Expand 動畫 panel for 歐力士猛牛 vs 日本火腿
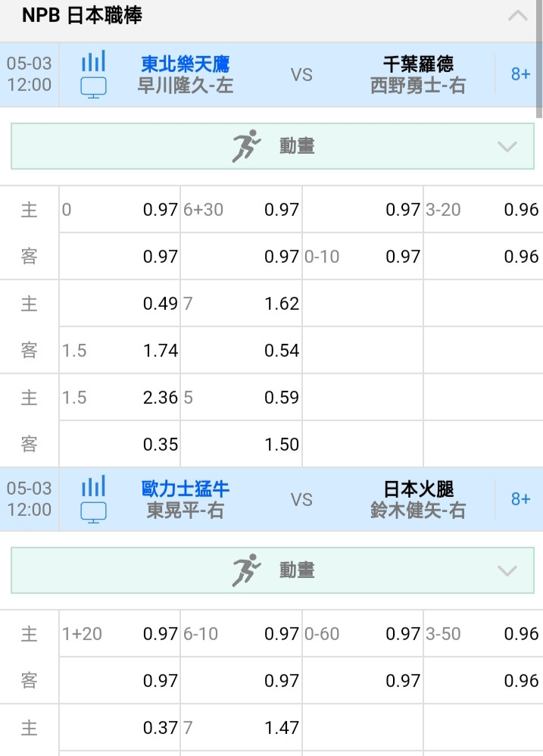Viewport: 543px width, 756px height. [507, 571]
